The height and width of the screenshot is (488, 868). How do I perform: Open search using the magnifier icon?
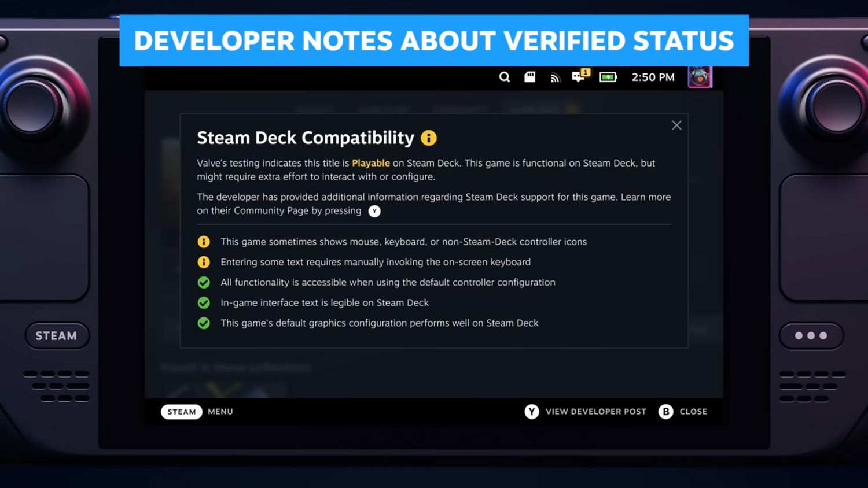click(x=505, y=77)
